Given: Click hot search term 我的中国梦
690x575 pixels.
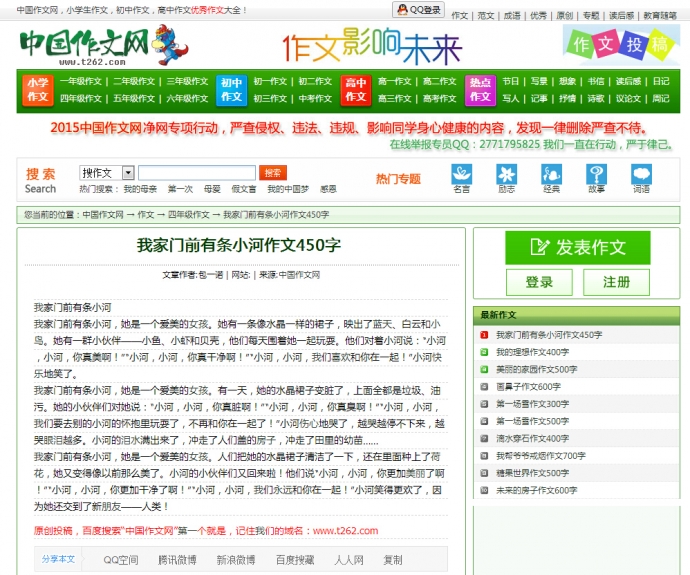Looking at the screenshot, I should coord(288,189).
